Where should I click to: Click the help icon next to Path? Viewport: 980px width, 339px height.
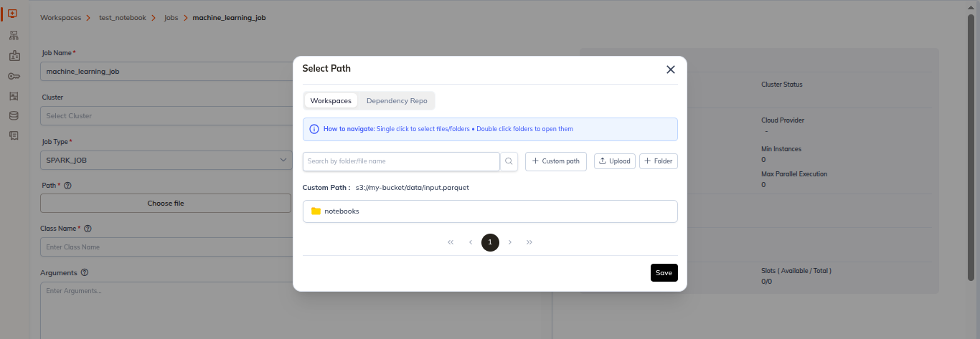click(x=68, y=186)
